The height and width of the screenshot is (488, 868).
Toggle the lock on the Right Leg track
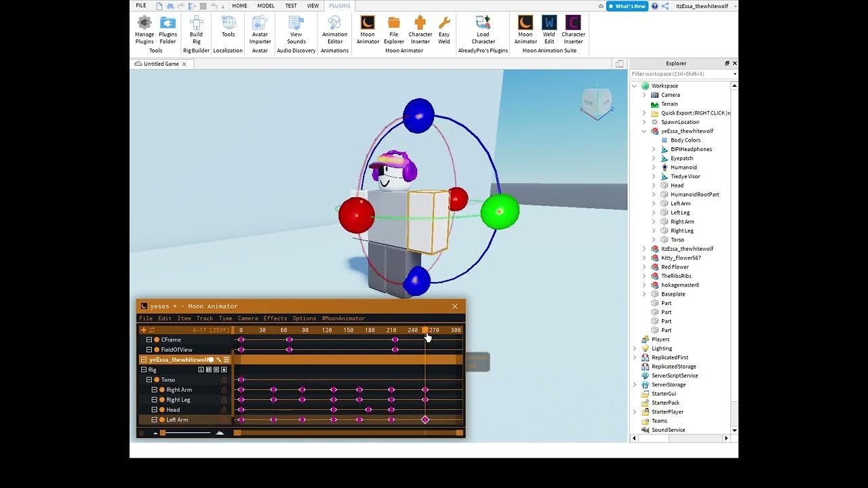tap(224, 400)
